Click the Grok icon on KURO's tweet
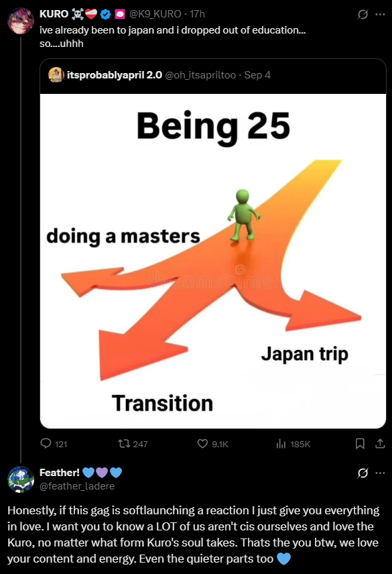 363,14
